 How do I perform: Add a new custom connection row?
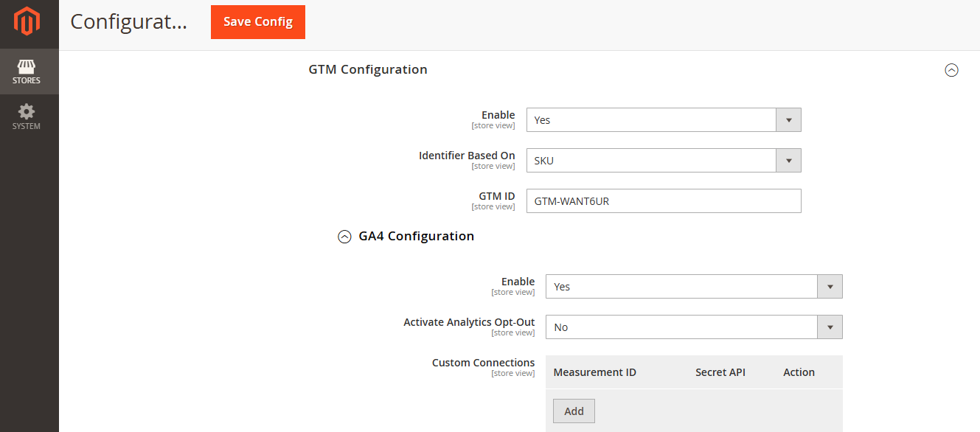pos(574,411)
